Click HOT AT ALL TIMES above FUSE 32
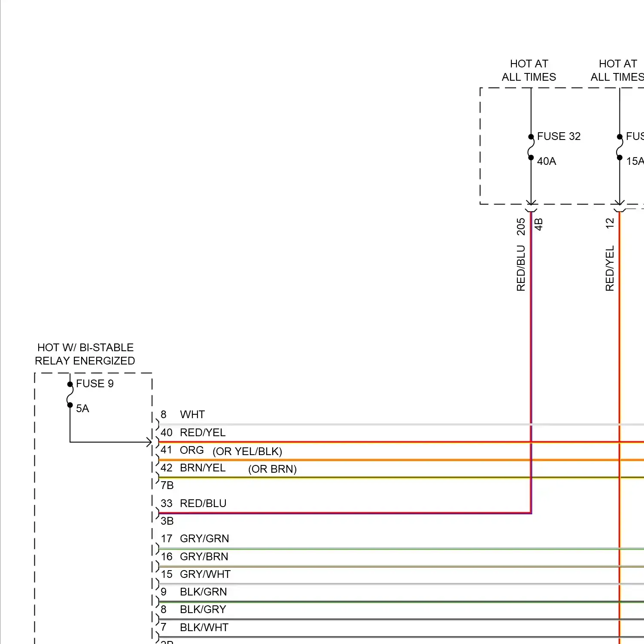 tap(529, 70)
